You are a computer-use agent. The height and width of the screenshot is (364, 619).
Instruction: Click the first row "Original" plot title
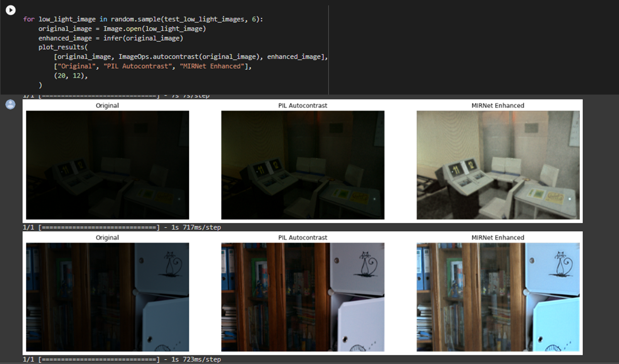click(x=107, y=105)
